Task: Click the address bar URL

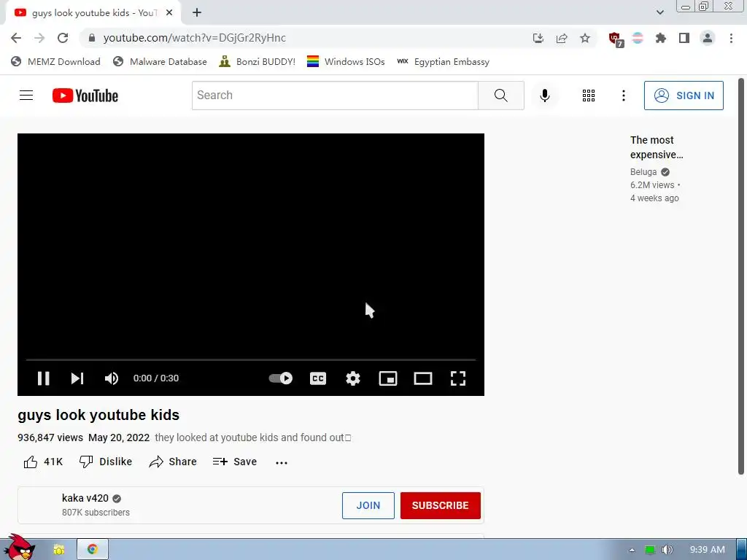Action: tap(194, 38)
